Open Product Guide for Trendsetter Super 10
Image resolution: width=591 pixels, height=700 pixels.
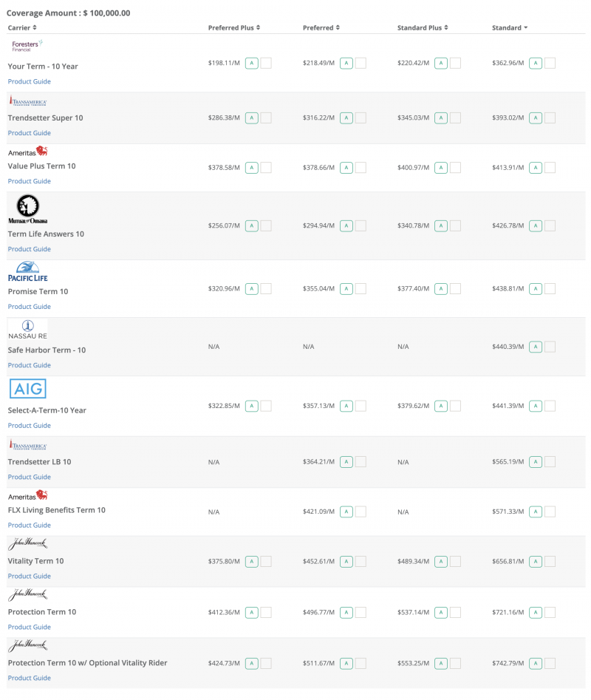(x=30, y=133)
